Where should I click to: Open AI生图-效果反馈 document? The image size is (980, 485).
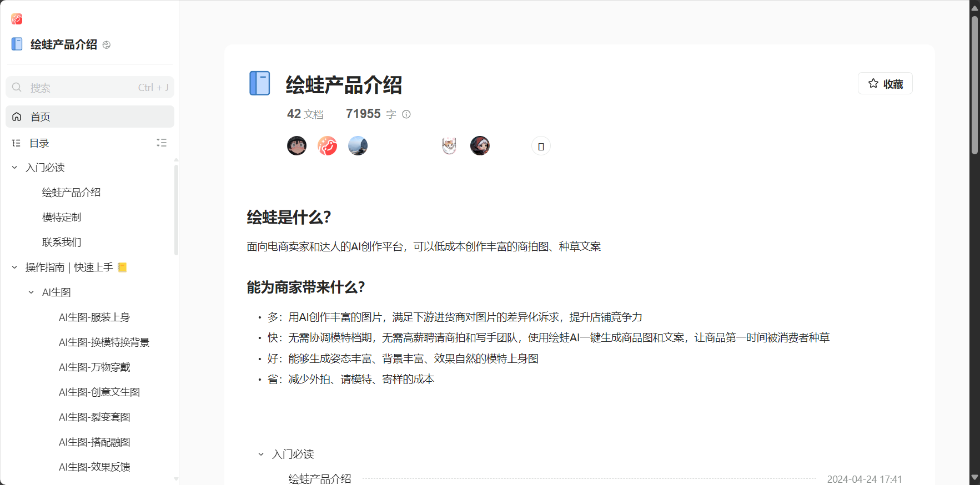pos(94,467)
